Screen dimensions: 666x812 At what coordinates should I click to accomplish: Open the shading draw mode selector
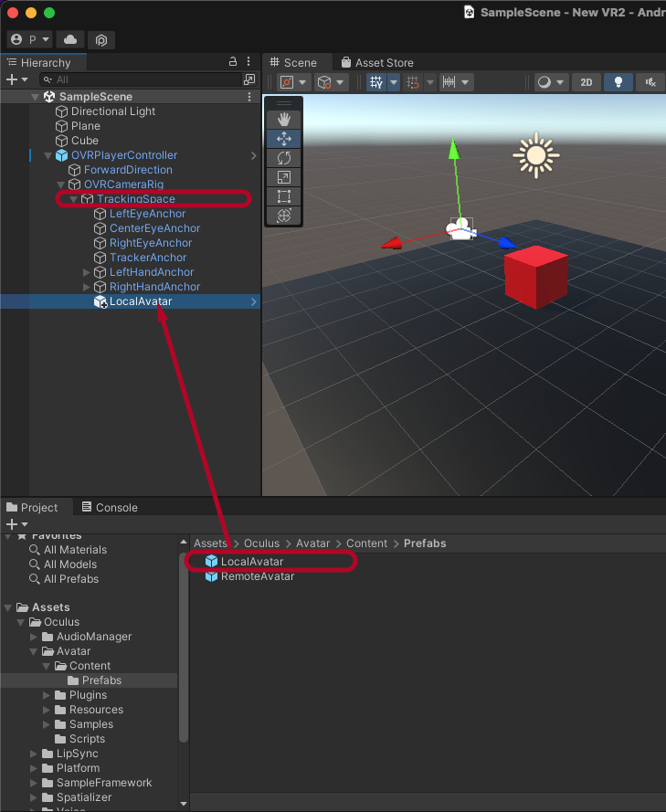[551, 82]
